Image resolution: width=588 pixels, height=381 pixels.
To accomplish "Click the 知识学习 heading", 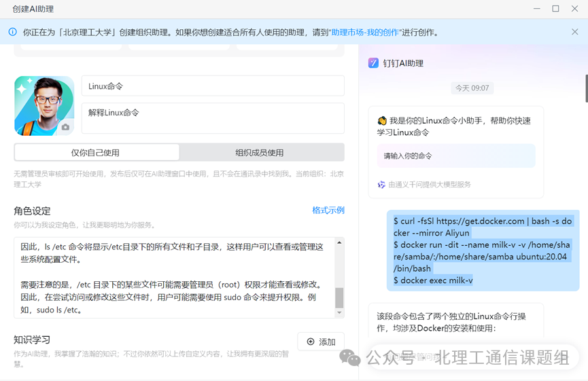I will pos(32,340).
